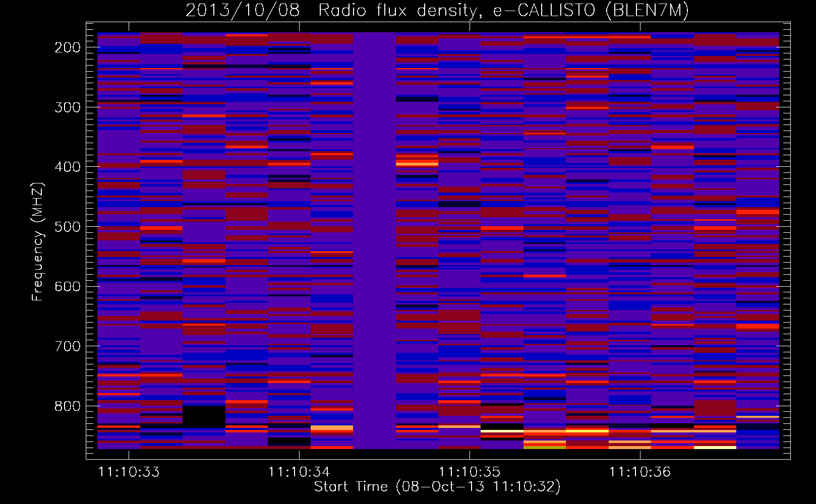This screenshot has height=504, width=816.
Task: Select the 400 frequency axis label
Action: point(68,167)
